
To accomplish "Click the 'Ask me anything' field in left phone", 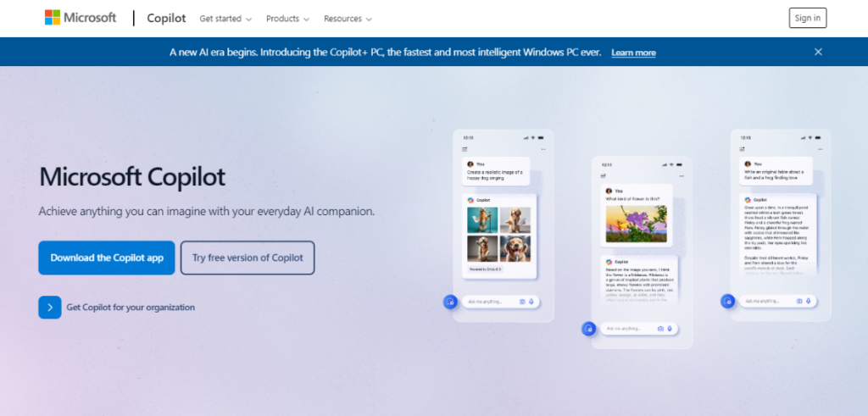I will pos(500,302).
